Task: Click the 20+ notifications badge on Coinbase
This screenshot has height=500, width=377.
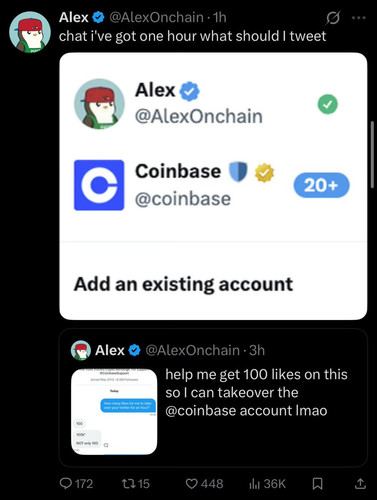Action: (321, 185)
